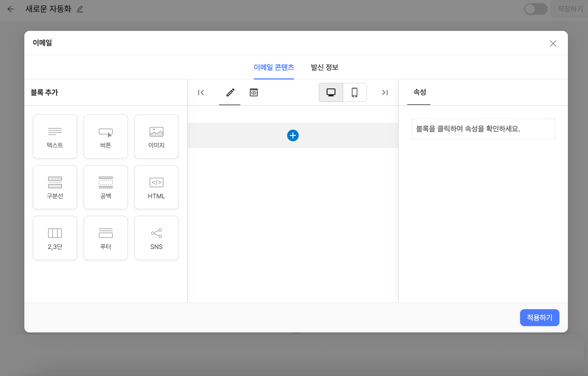Open the 속성 properties tab
The width and height of the screenshot is (588, 376).
pos(419,92)
